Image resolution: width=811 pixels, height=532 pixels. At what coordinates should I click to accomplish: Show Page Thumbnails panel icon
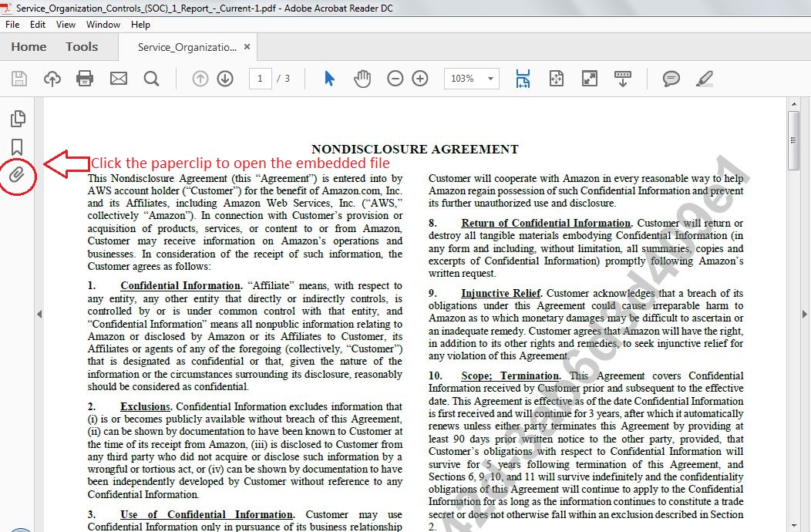click(18, 119)
